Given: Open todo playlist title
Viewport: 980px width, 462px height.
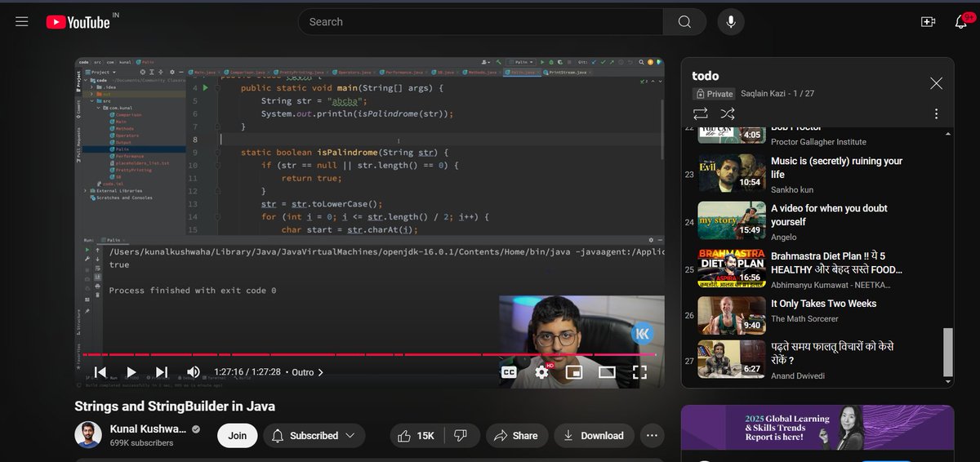Looking at the screenshot, I should pyautogui.click(x=706, y=76).
